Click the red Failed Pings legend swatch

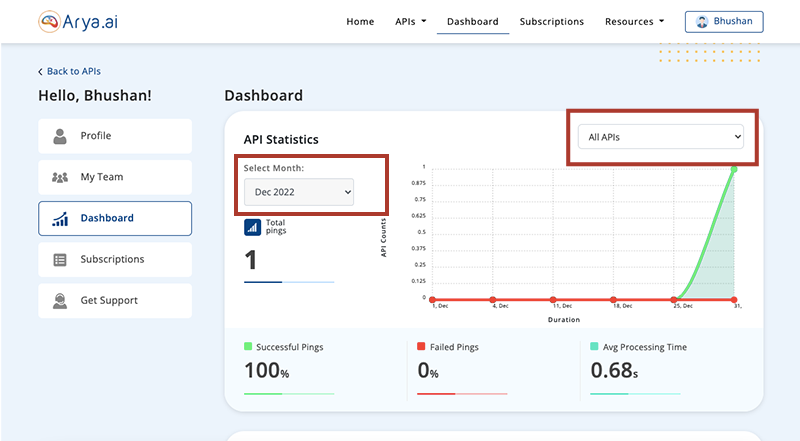(x=421, y=347)
